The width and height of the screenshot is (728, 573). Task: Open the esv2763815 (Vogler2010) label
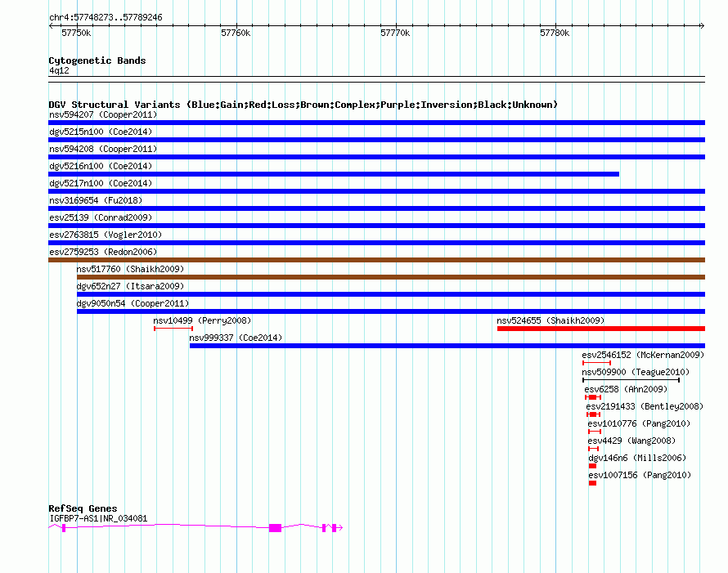click(x=106, y=235)
